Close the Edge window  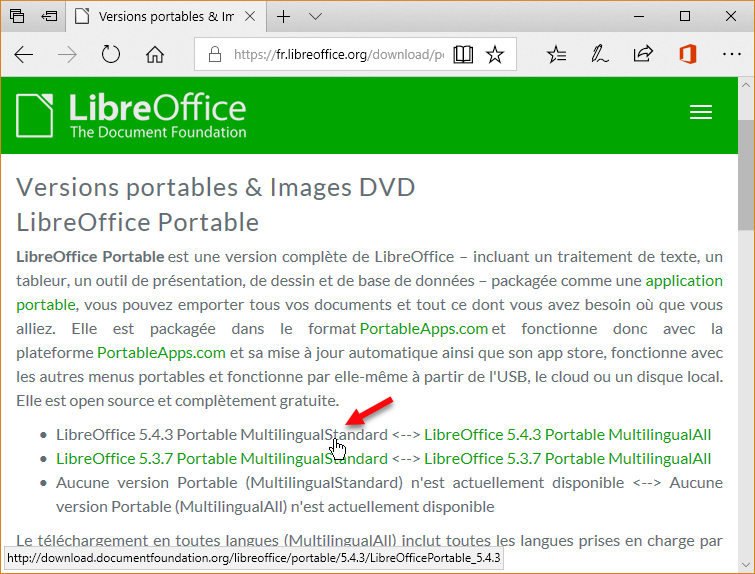pos(730,16)
